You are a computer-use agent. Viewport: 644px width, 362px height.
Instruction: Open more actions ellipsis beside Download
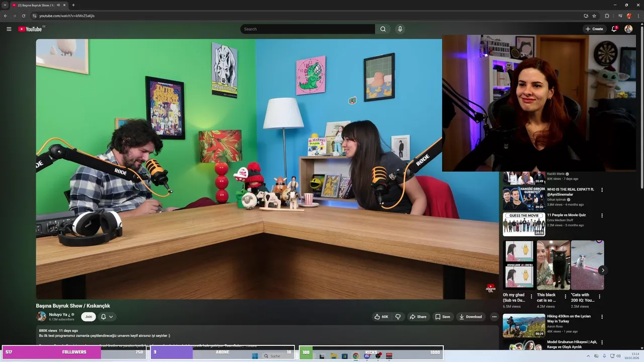click(494, 317)
